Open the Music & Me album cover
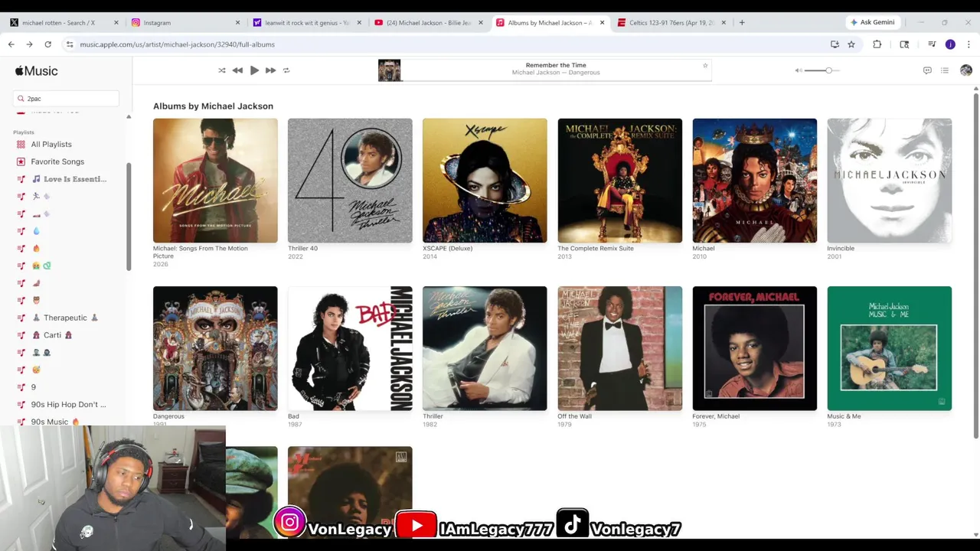Screen dimensions: 980x551 (890, 348)
